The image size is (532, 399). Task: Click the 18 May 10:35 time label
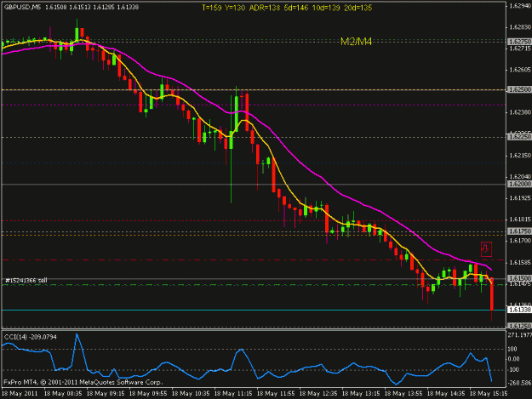(x=191, y=394)
